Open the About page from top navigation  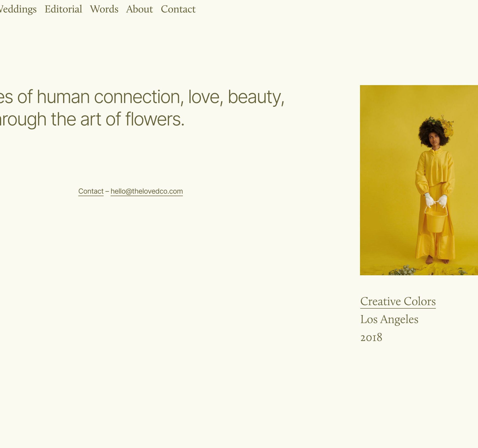click(x=139, y=9)
